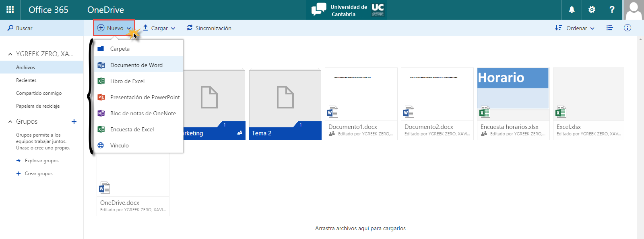Click the search magnifier icon
The height and width of the screenshot is (239, 644).
10,28
